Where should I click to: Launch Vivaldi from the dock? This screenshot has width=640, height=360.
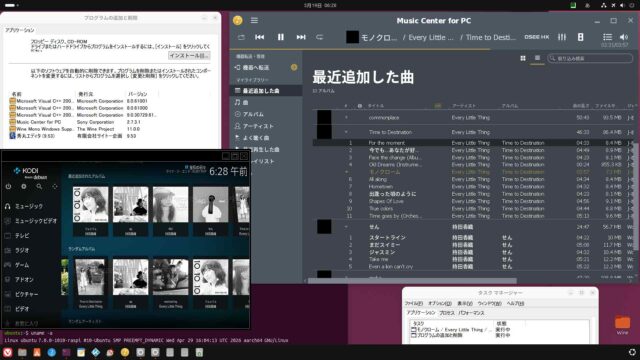pyautogui.click(x=7, y=352)
